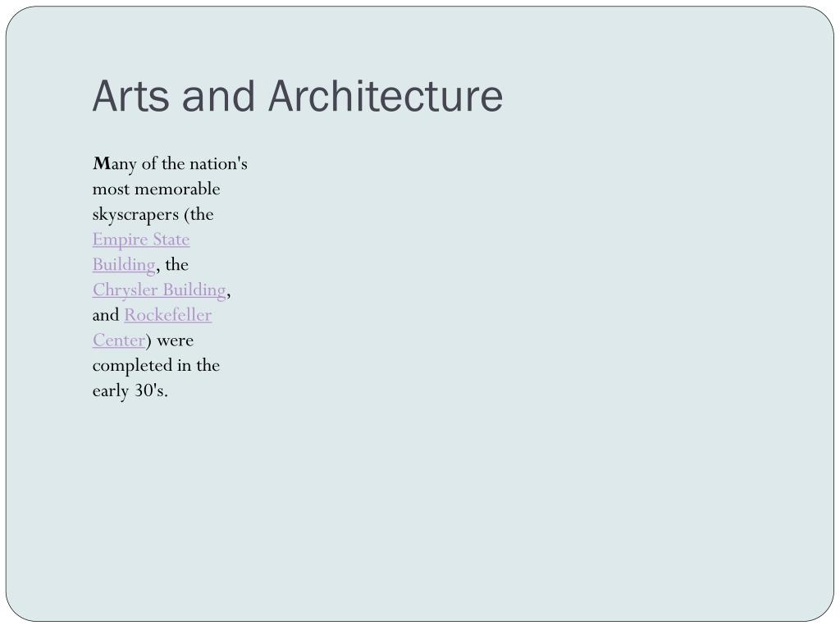Place cursor on the word 'skyscrapers'

click(x=135, y=214)
